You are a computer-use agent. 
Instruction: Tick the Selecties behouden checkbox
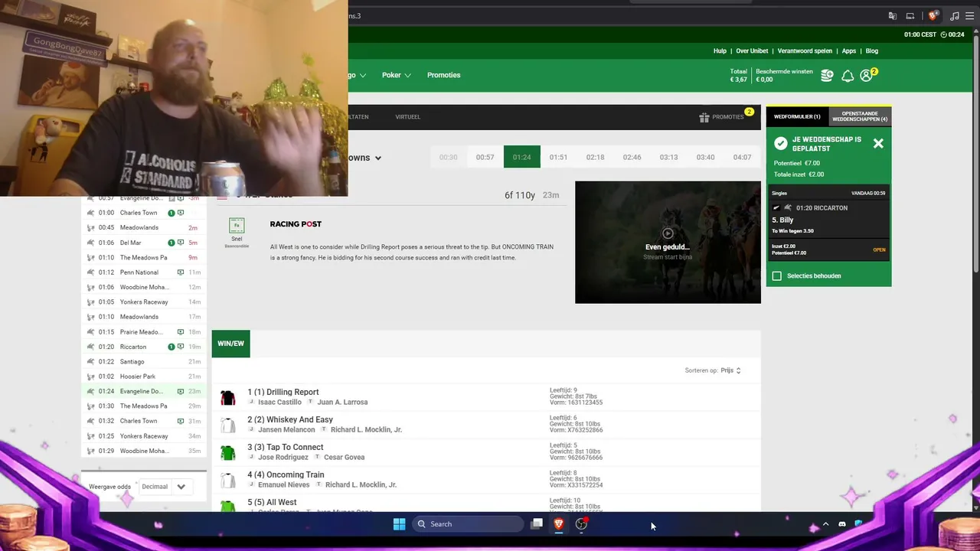777,275
